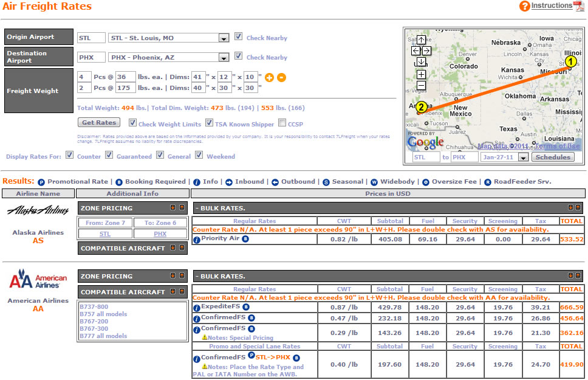Open info icon for ExpediteFS rate

click(x=196, y=308)
